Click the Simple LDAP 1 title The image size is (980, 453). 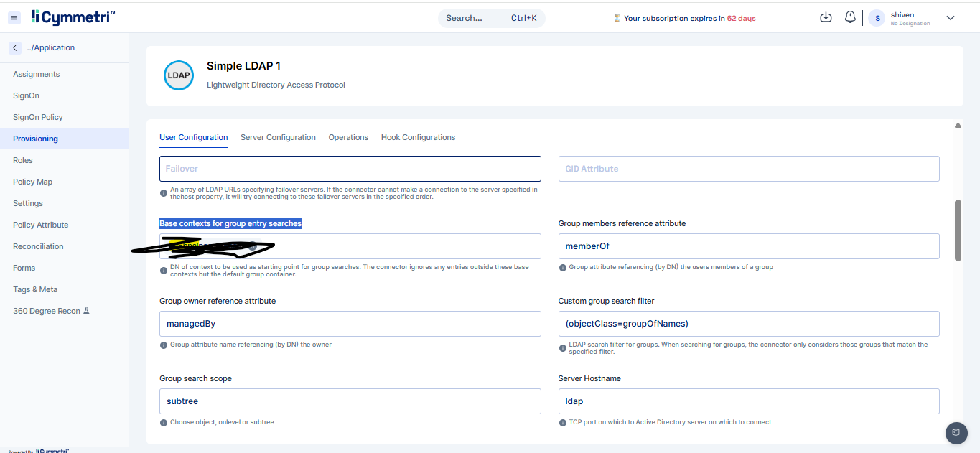(243, 66)
